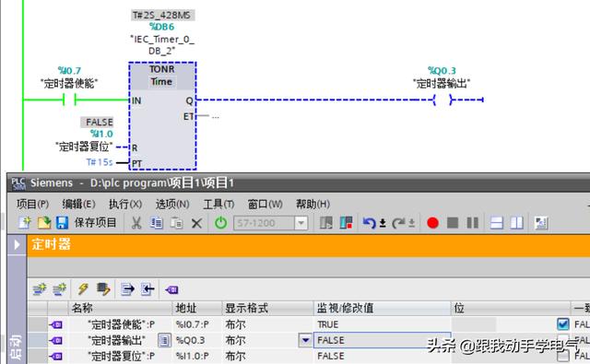Select the %Q0.3 address cell
The image size is (590, 364).
coord(197,340)
